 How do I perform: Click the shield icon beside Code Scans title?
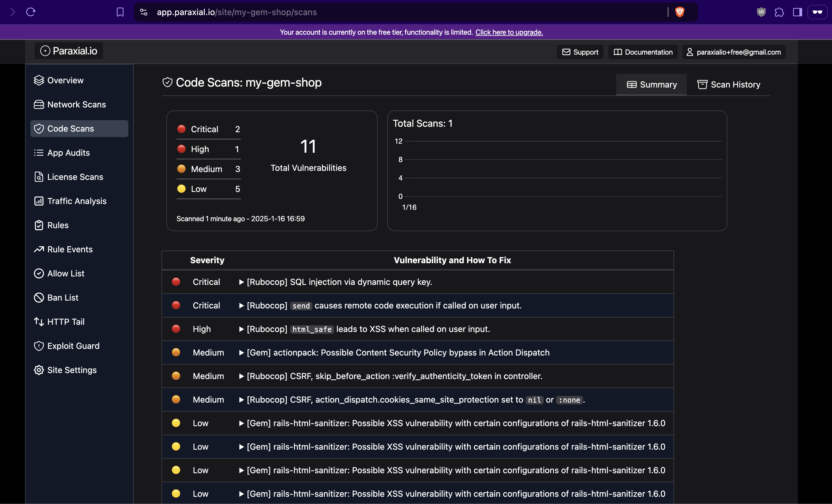click(x=168, y=82)
